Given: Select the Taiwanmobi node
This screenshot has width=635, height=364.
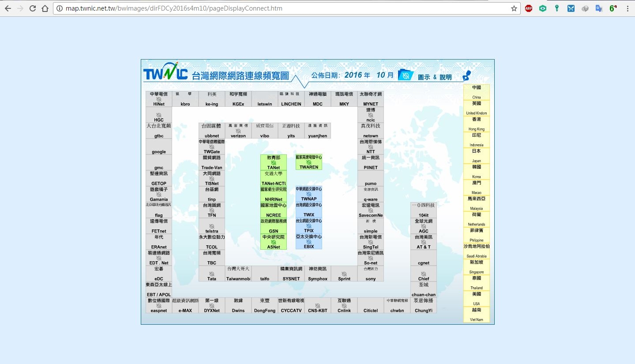Looking at the screenshot, I should tap(238, 274).
